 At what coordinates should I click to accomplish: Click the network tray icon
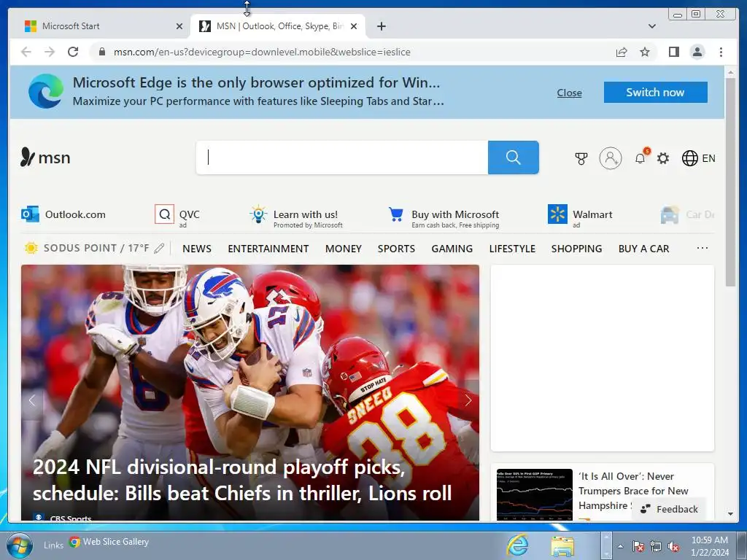click(x=656, y=546)
